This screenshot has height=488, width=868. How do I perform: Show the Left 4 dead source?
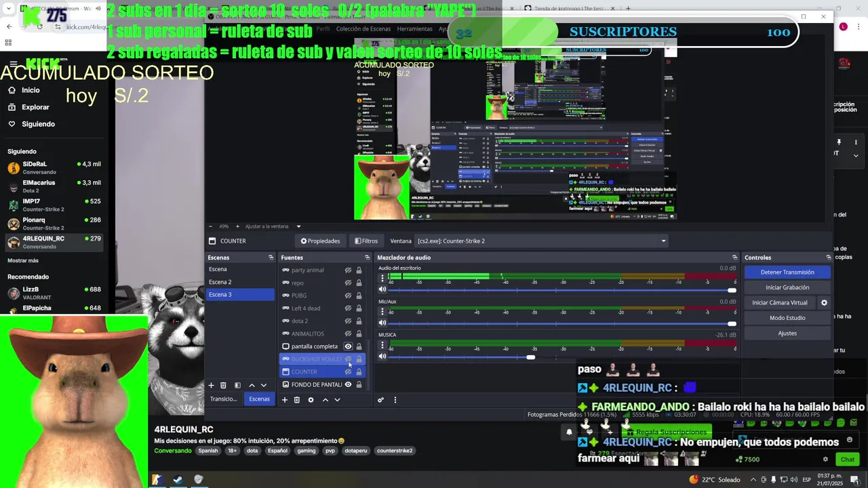[x=348, y=308]
